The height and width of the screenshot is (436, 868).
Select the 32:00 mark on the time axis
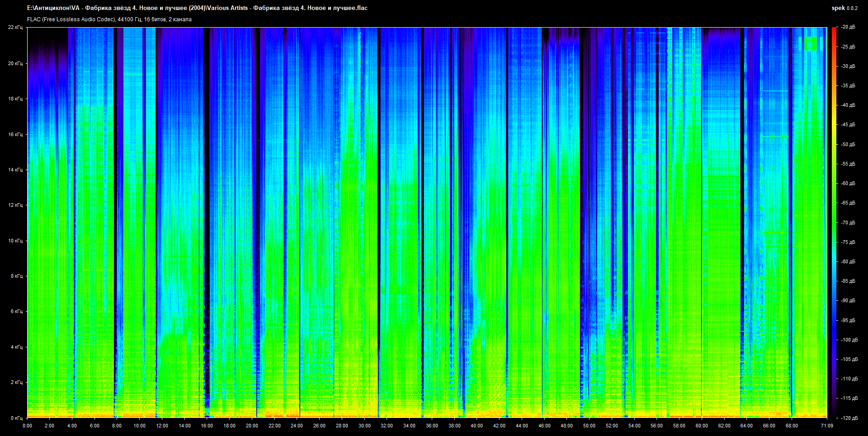pos(387,426)
